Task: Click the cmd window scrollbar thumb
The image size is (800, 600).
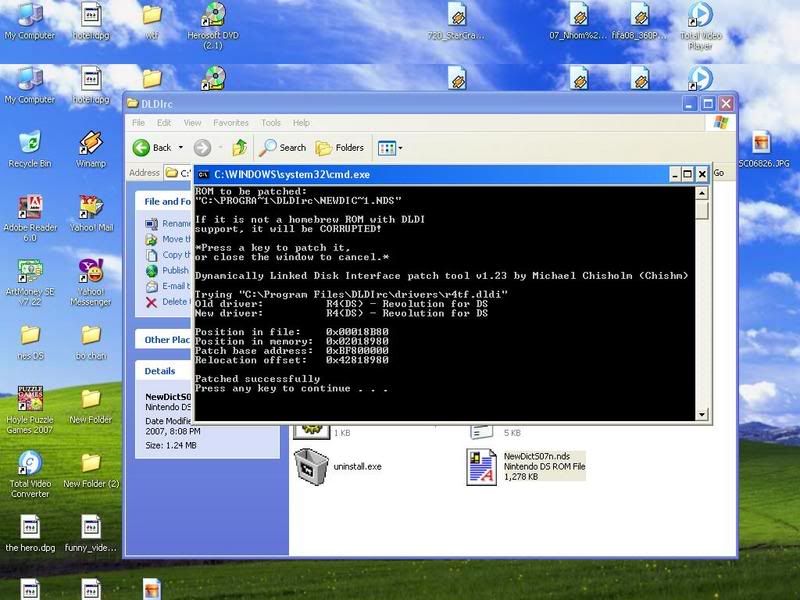Action: tap(702, 210)
